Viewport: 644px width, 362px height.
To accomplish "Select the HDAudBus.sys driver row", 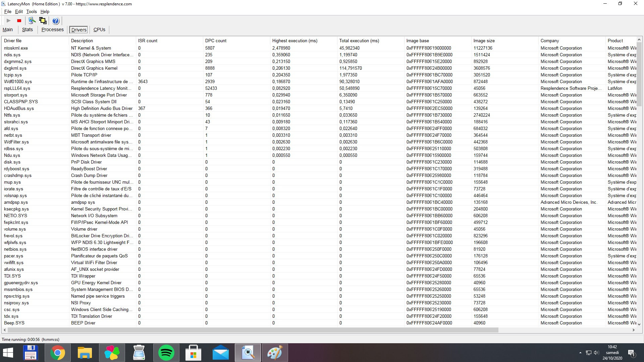I will (x=19, y=108).
